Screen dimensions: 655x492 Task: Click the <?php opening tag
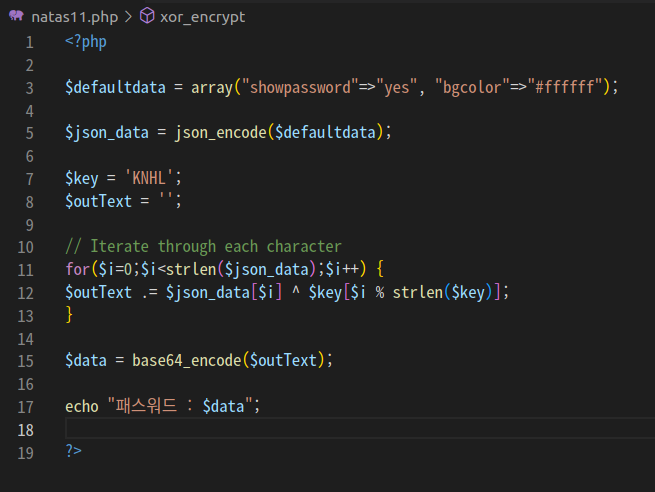click(x=86, y=42)
